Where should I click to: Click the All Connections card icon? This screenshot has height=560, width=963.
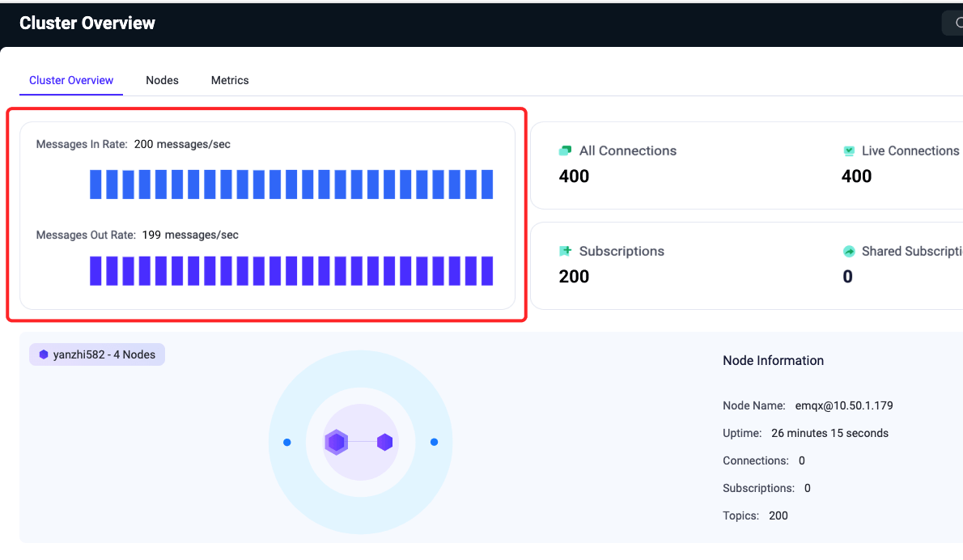[566, 151]
